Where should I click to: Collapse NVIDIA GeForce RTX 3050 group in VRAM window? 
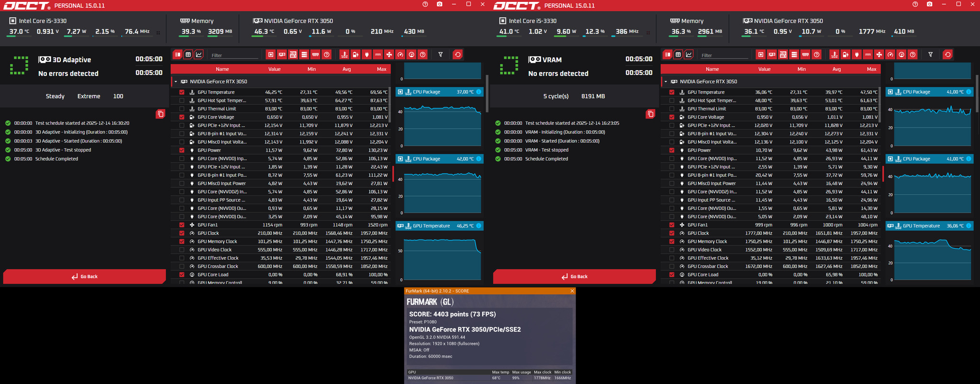666,82
